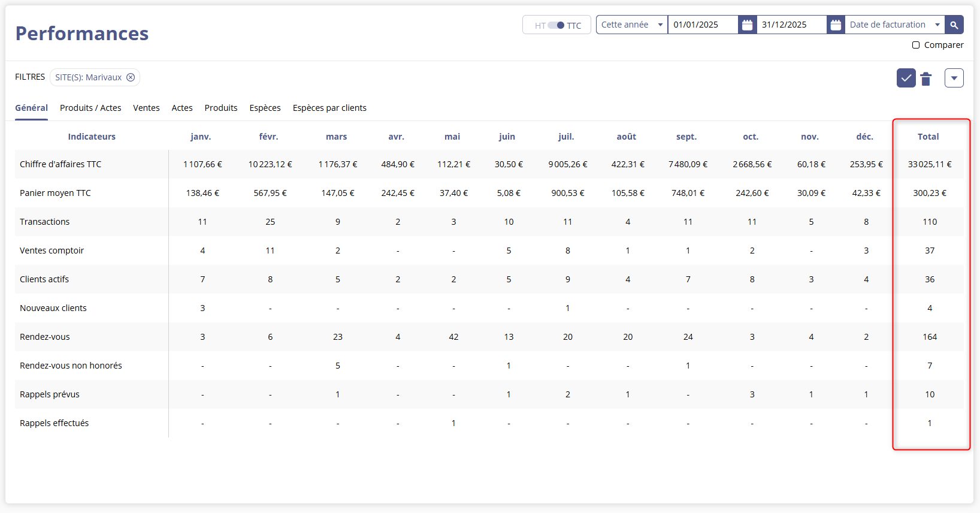Expand the arrow dropdown beside trash icon
Image resolution: width=980 pixels, height=513 pixels.
coord(954,78)
